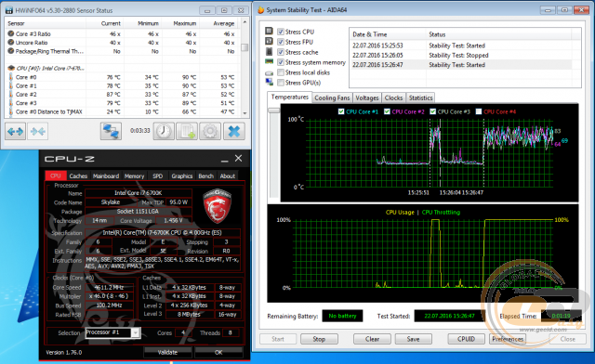Viewport: 595px width, 364px height.
Task: Click AIDA64 temperature graph vertical slider
Action: [x=273, y=110]
